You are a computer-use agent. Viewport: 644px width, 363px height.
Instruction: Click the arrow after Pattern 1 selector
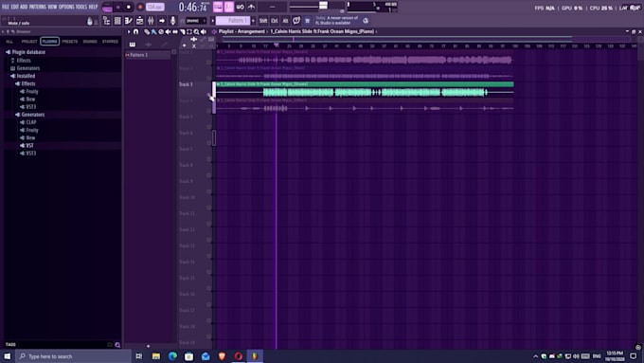coord(254,21)
